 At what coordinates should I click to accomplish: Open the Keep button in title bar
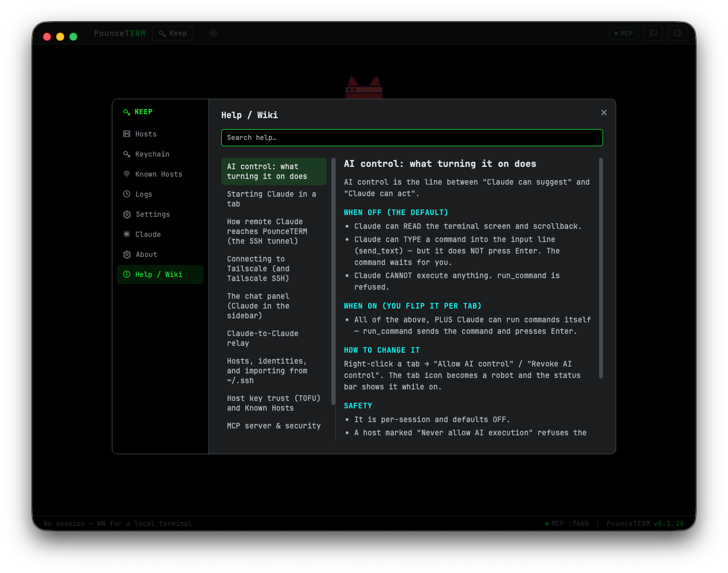[x=173, y=33]
